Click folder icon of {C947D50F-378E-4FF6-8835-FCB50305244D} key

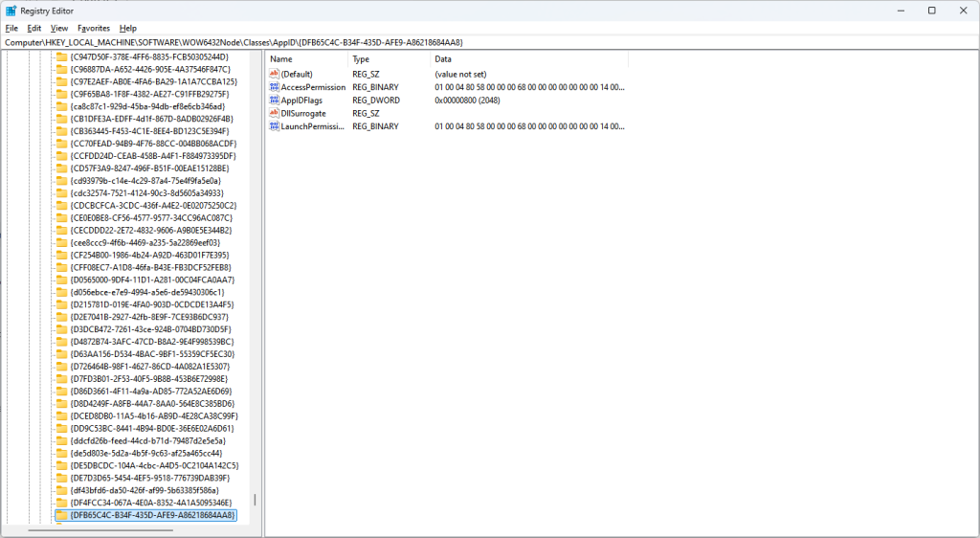(61, 57)
